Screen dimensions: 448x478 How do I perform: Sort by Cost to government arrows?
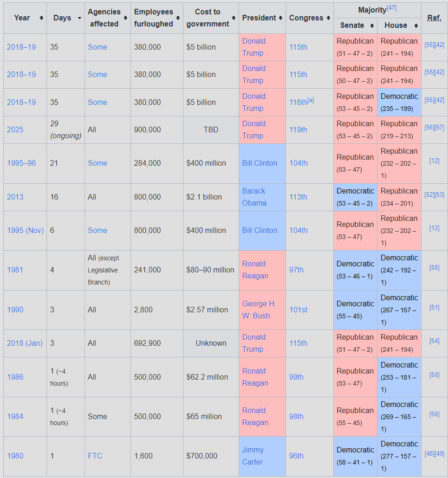coord(234,18)
